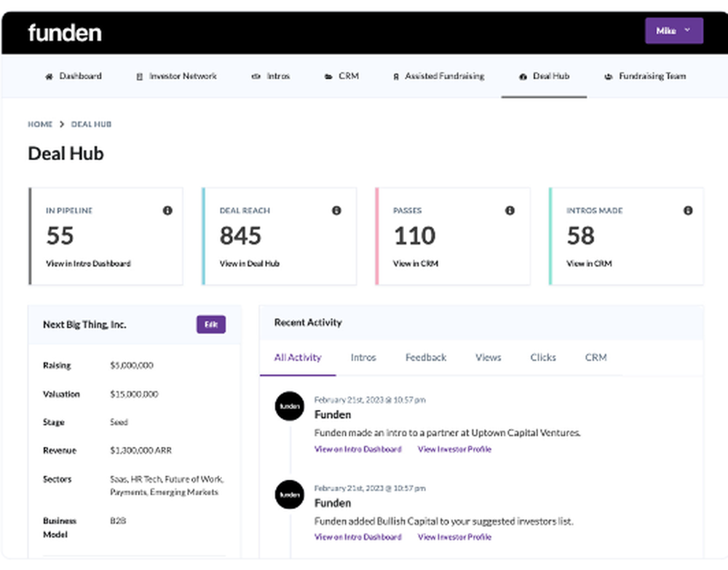Viewport: 728px width, 570px height.
Task: Click the info icon on the In Pipeline card
Action: tap(167, 210)
